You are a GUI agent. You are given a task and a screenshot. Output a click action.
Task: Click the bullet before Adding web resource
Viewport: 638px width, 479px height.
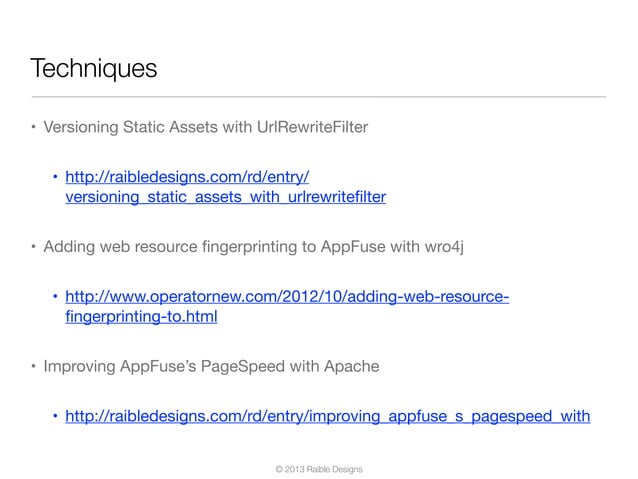34,247
